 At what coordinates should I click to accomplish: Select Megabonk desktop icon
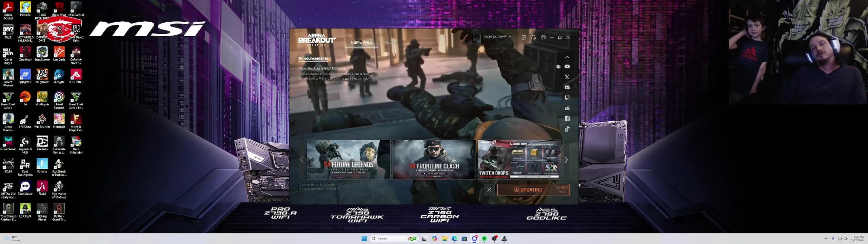42,76
